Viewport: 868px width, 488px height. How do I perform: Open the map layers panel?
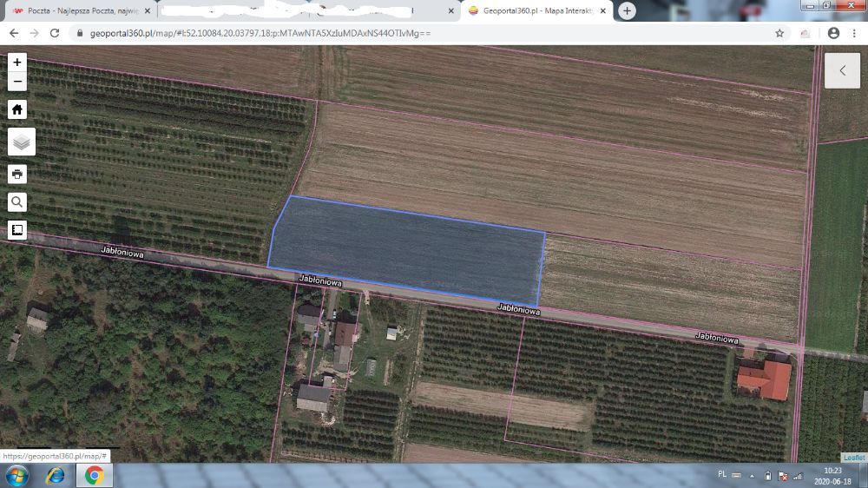click(22, 142)
